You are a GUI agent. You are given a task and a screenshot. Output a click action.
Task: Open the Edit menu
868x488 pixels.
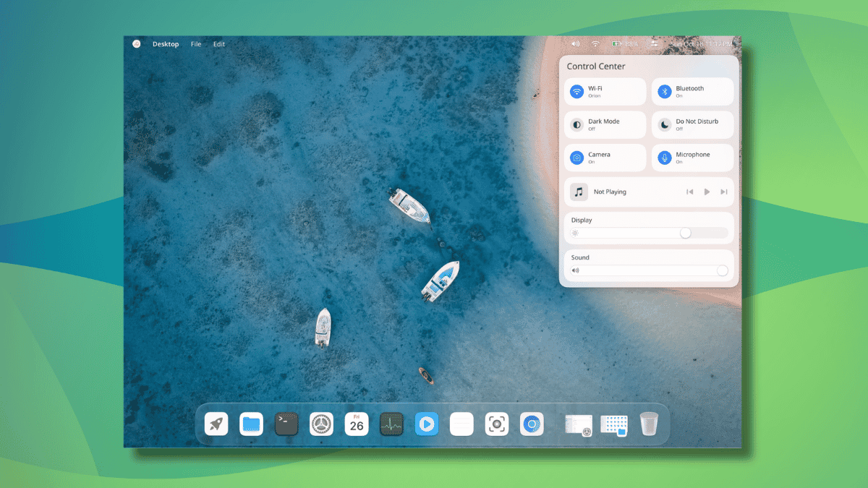pyautogui.click(x=219, y=44)
